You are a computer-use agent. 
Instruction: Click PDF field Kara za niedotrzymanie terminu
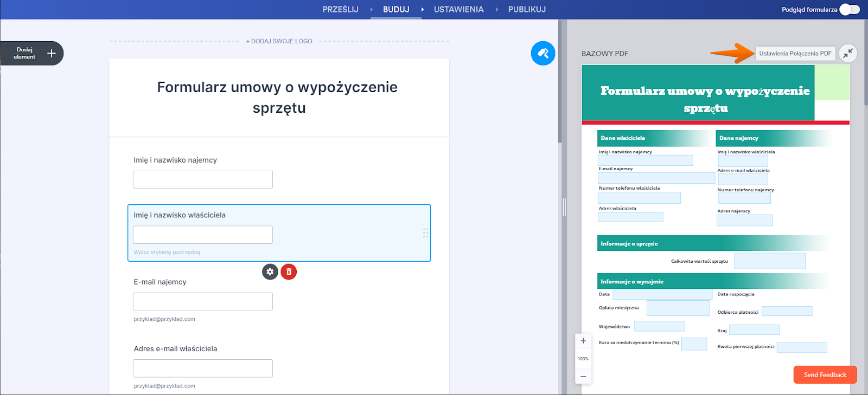pos(694,344)
